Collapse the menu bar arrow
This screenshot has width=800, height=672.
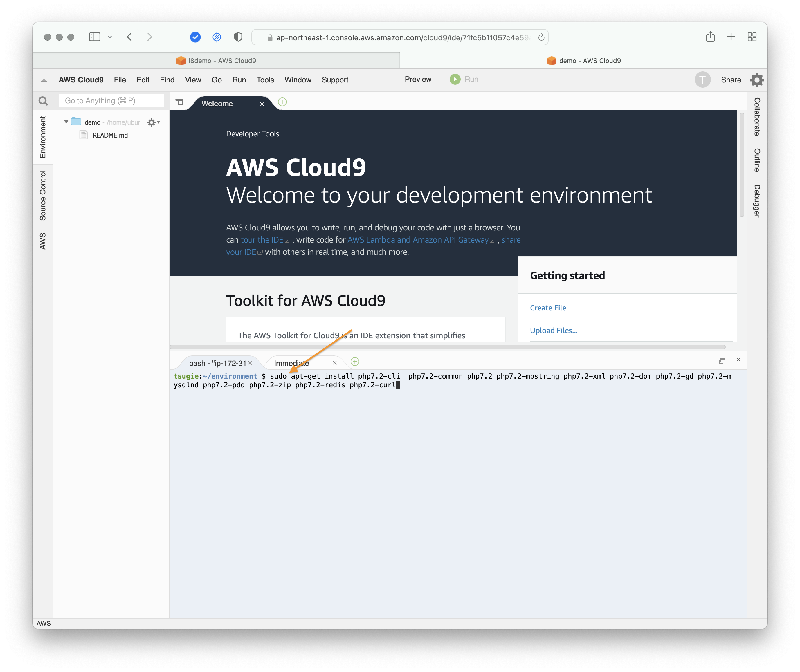(x=44, y=80)
